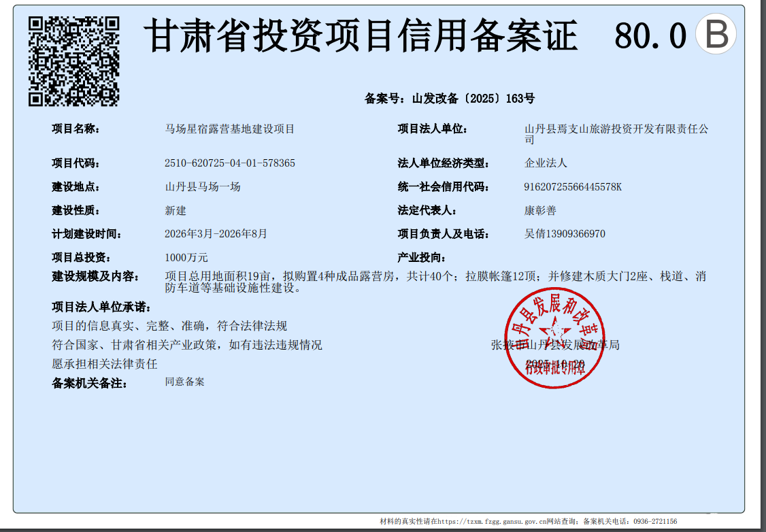Screen dimensions: 766x532
Task: Click the planned period 2026年3月-2026年8月
Action: (x=216, y=234)
